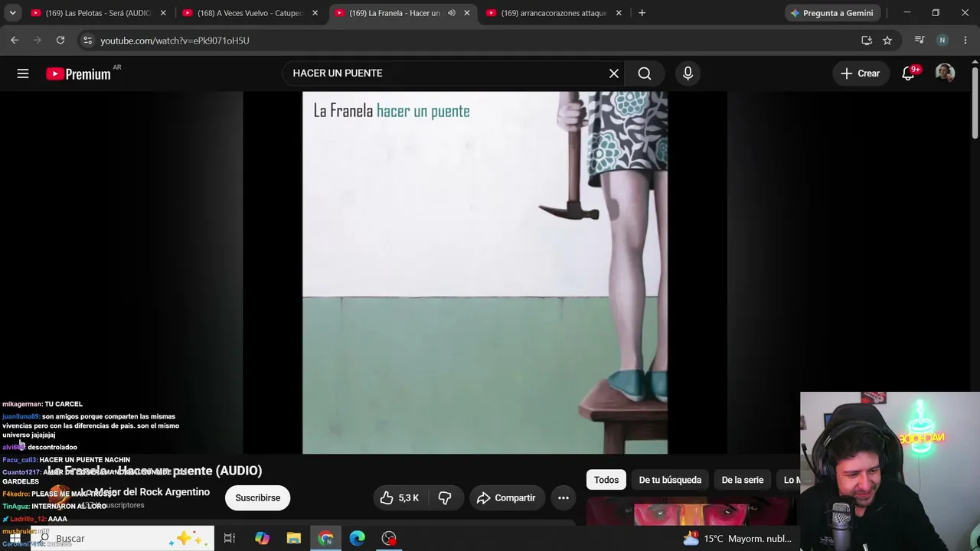Screen dimensions: 980x551
Task: Open the tab search dropdown arrow
Action: click(x=12, y=13)
